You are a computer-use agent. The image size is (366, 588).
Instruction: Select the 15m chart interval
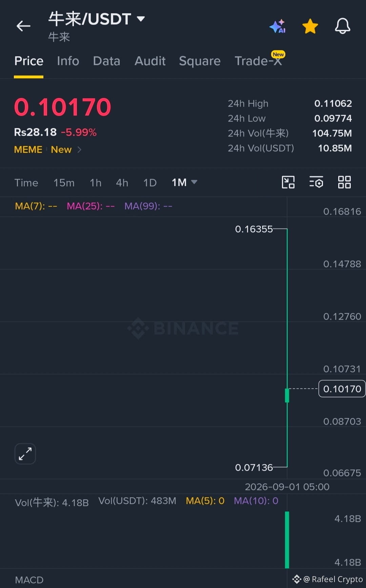[64, 183]
